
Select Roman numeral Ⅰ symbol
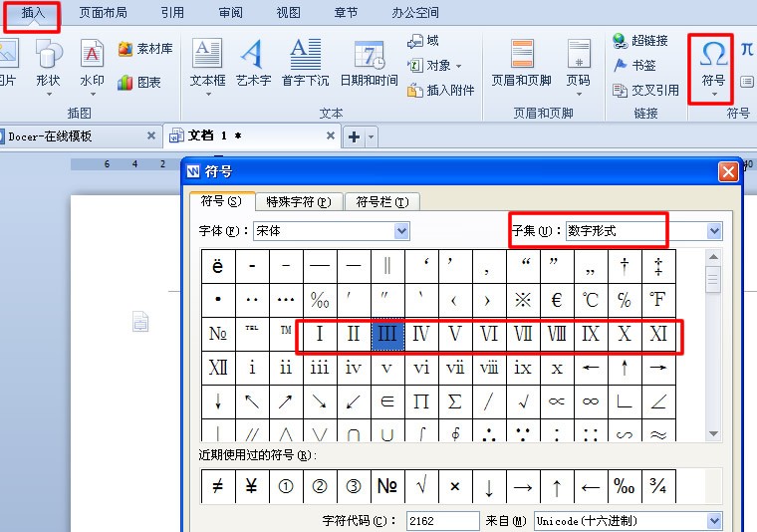(320, 334)
